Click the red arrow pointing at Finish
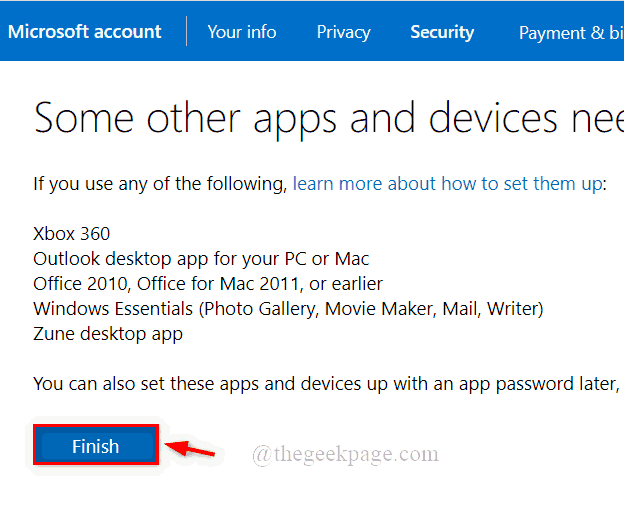The image size is (624, 520). coord(190,448)
